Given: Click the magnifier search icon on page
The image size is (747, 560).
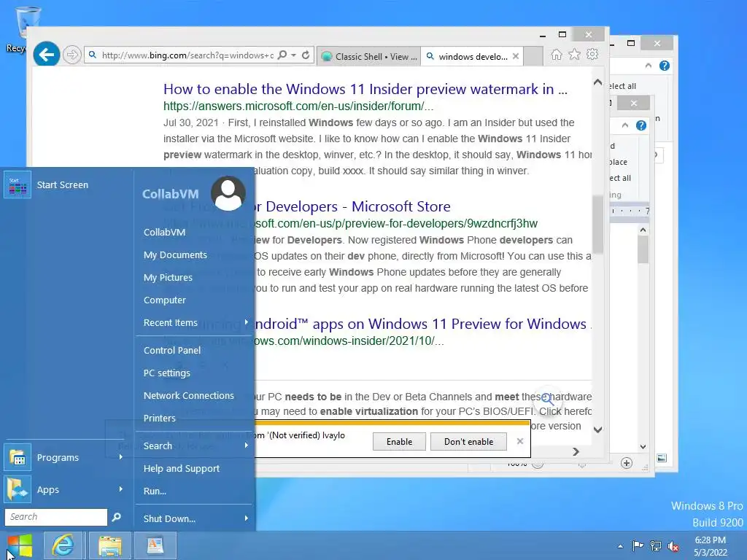Looking at the screenshot, I should click(x=547, y=399).
